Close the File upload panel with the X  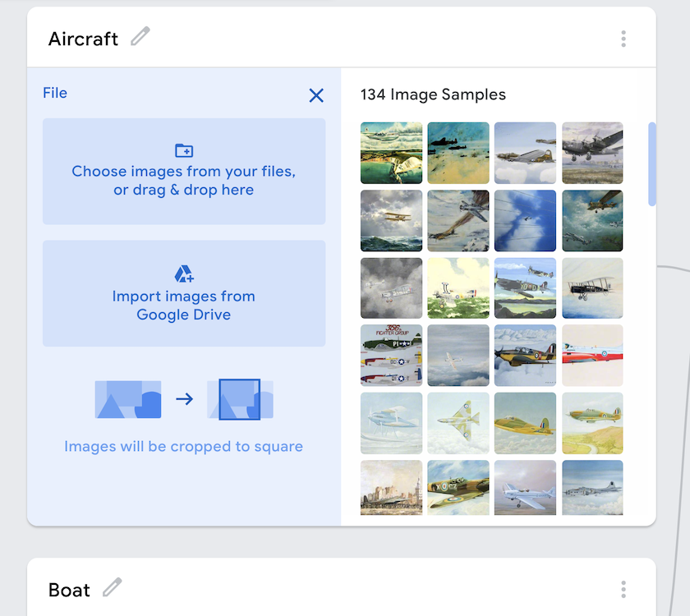pos(316,95)
